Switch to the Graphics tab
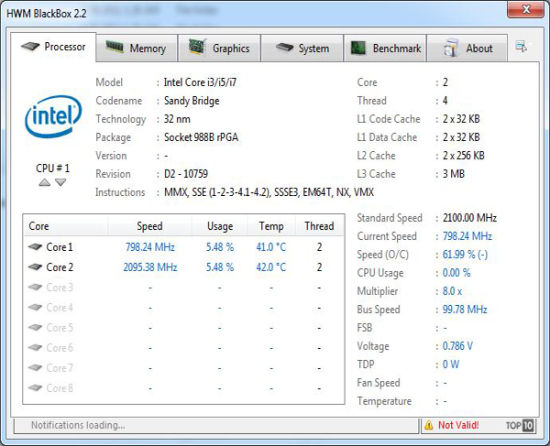This screenshot has width=550, height=446. (x=220, y=48)
